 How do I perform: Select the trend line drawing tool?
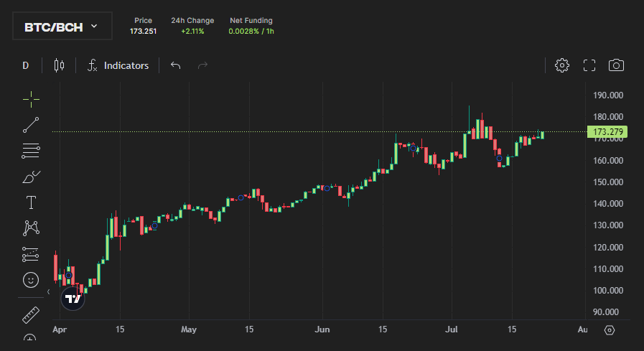pos(31,125)
